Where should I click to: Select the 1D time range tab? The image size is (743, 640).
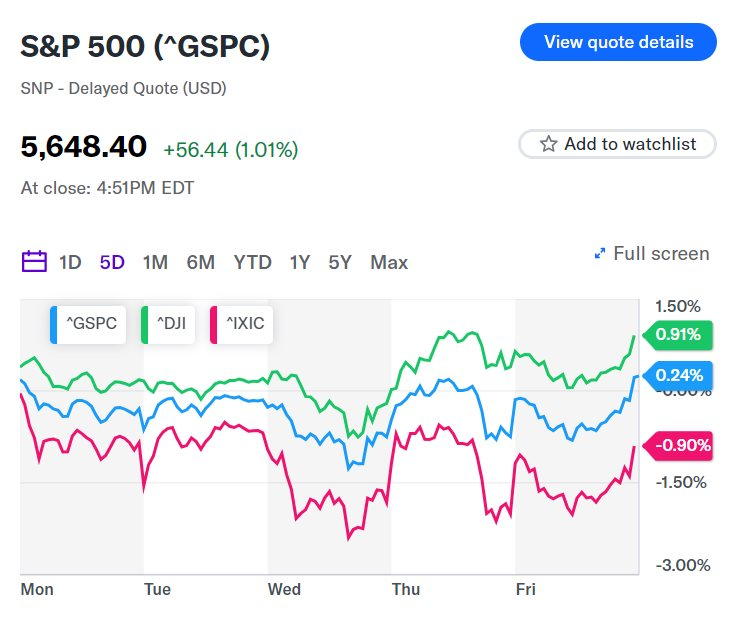pos(70,263)
